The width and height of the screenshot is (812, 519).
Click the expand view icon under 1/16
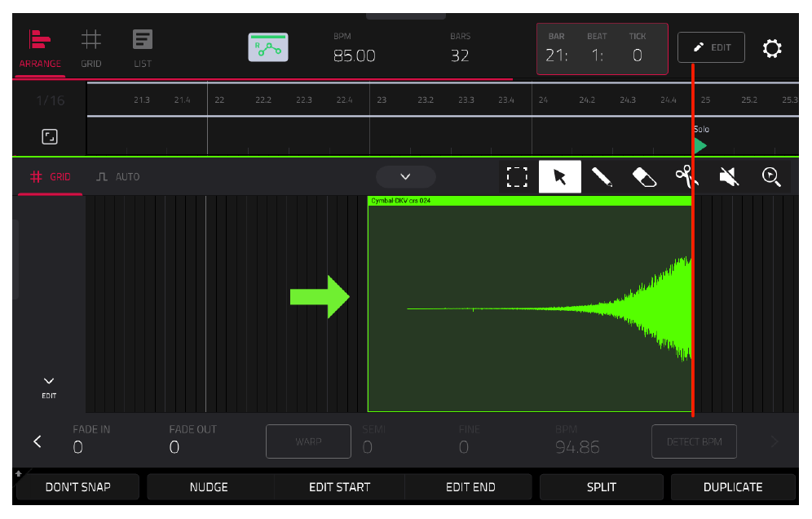[x=50, y=137]
